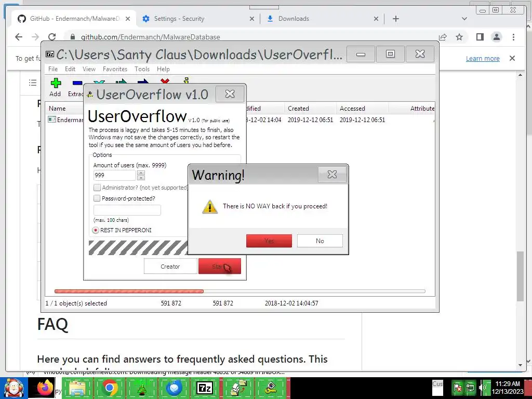Go forward in the Chrome browser

point(35,37)
